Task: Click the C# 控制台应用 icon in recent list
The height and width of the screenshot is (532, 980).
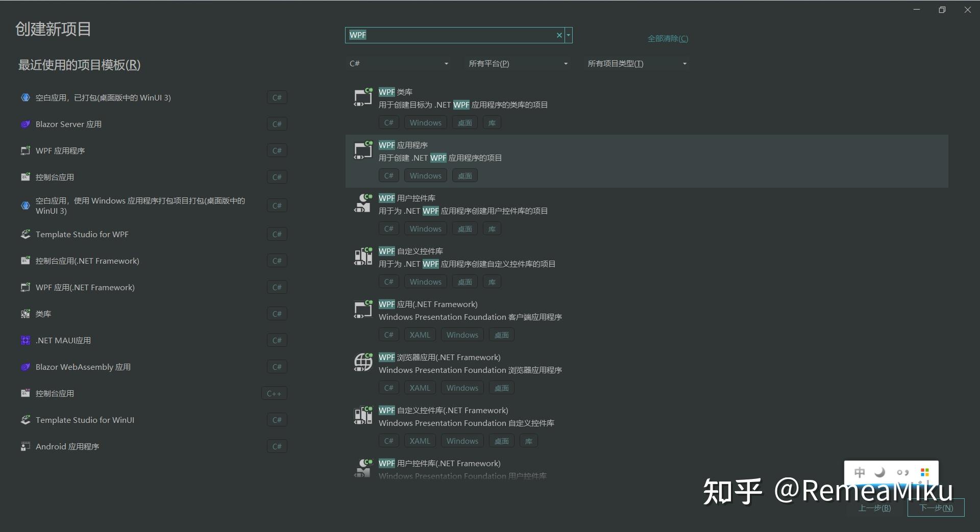Action: coord(26,177)
